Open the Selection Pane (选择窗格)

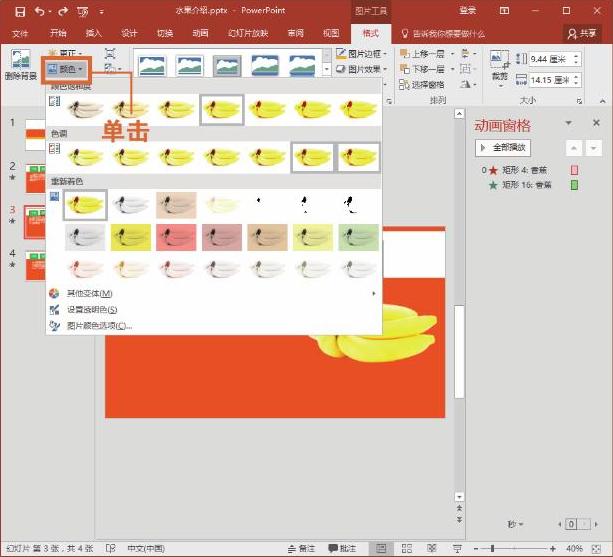pos(422,84)
